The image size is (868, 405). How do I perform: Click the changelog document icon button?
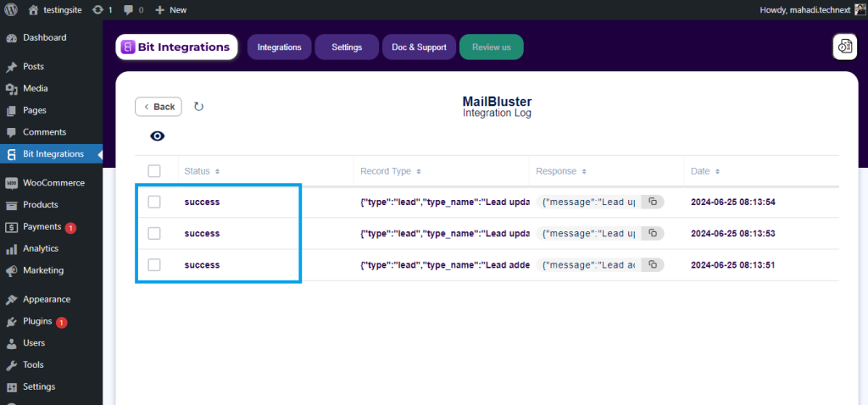click(x=845, y=47)
